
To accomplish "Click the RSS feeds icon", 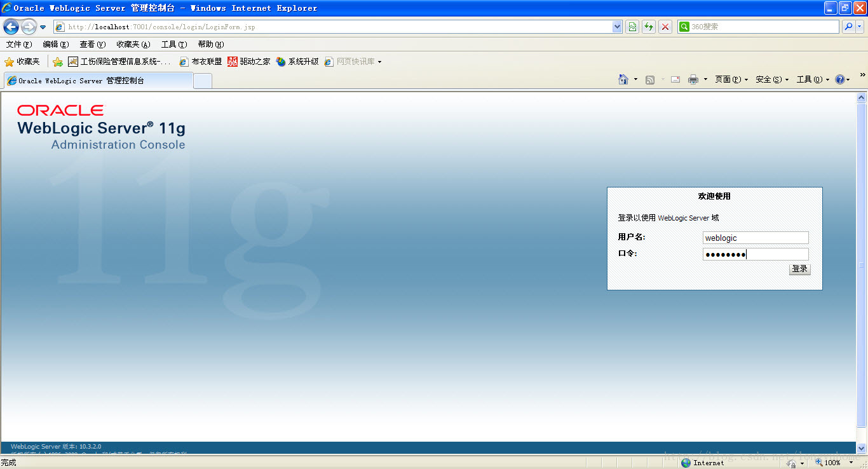I will pos(650,79).
